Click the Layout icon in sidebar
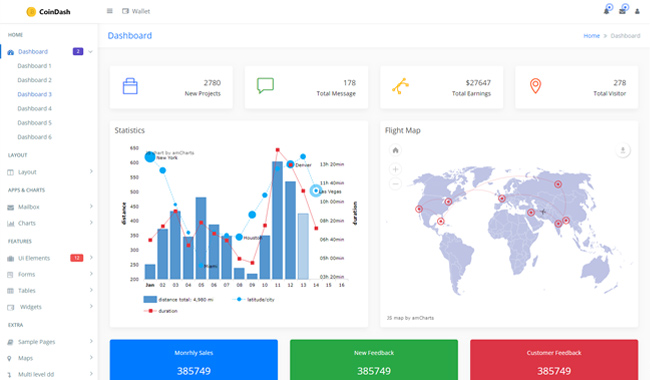 [10, 172]
